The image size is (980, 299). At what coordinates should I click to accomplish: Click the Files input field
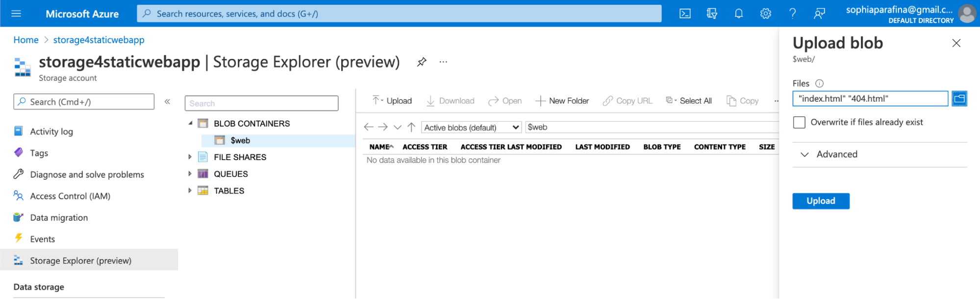pyautogui.click(x=870, y=99)
